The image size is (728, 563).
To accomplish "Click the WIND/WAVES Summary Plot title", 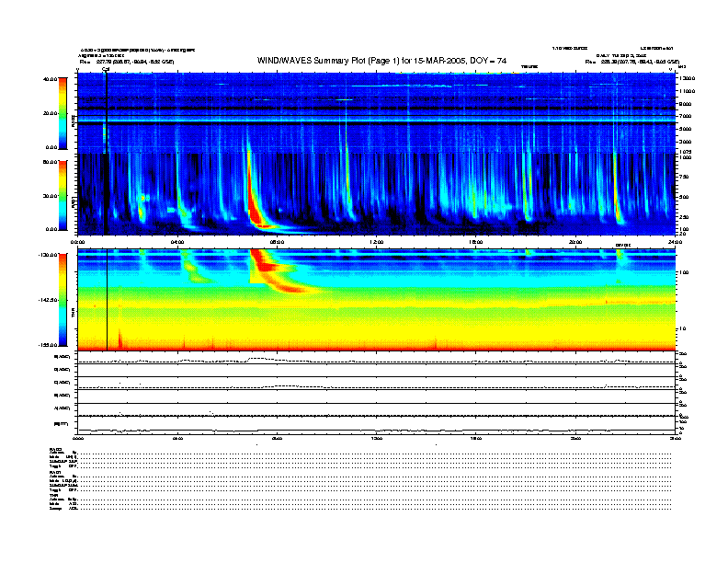I will click(381, 61).
